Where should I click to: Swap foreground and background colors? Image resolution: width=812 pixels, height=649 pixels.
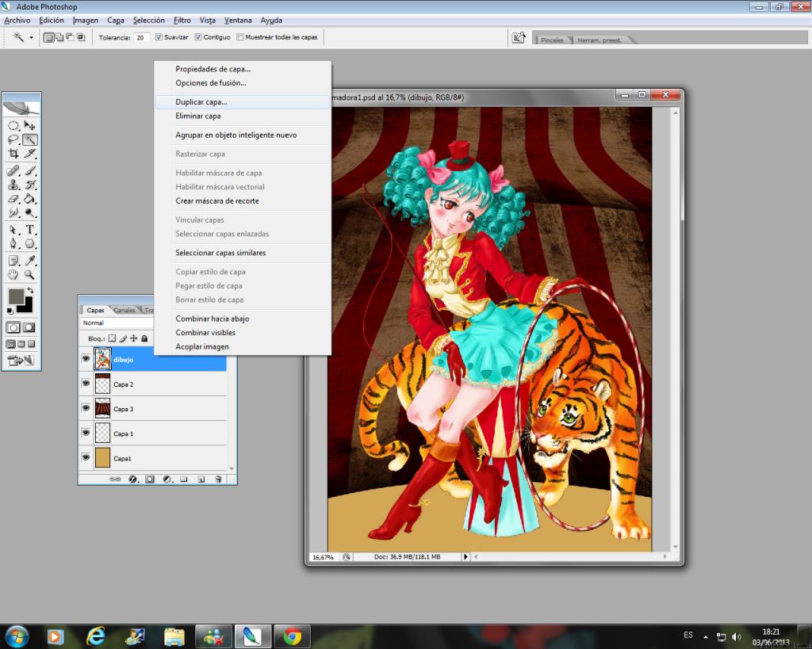coord(31,290)
